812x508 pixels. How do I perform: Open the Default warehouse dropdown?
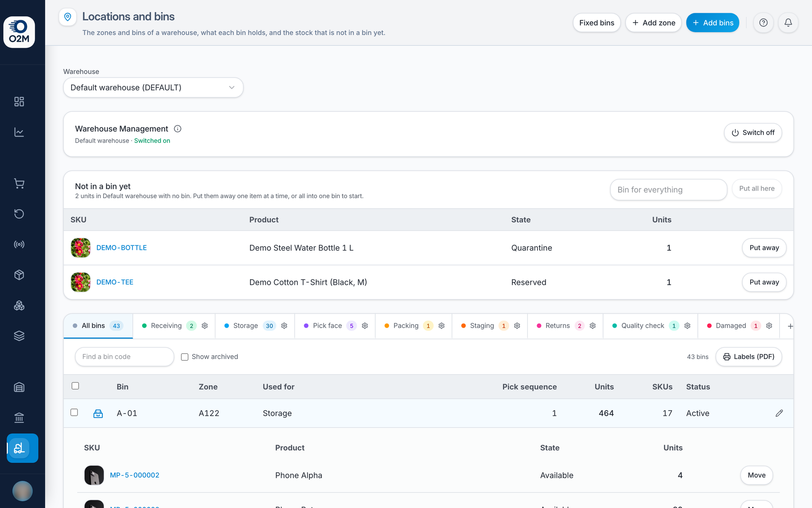(x=153, y=88)
